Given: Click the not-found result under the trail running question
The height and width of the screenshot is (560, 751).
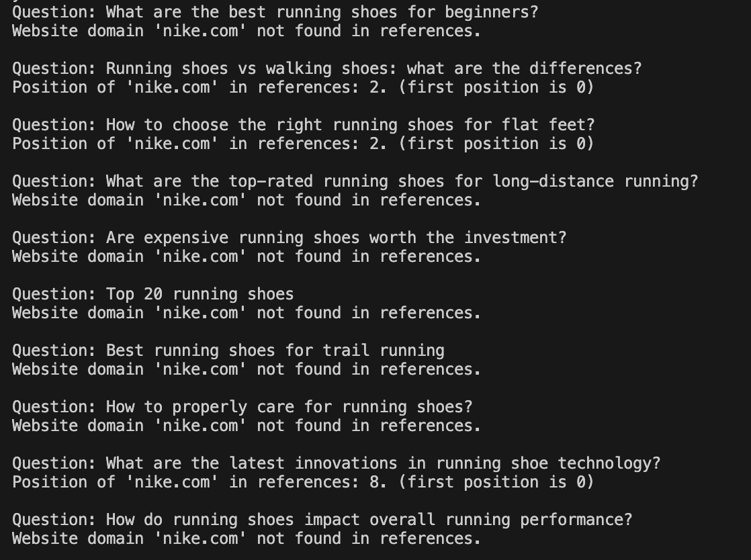Looking at the screenshot, I should (247, 369).
